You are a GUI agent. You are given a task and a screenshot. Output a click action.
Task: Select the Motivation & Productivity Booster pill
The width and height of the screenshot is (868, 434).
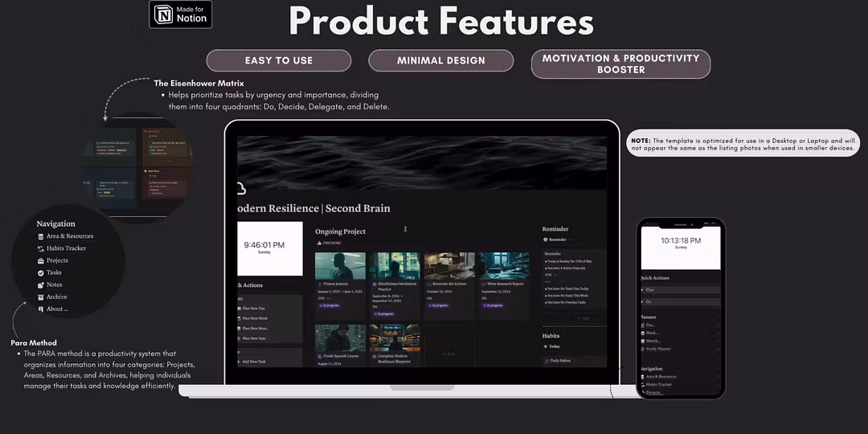(620, 63)
